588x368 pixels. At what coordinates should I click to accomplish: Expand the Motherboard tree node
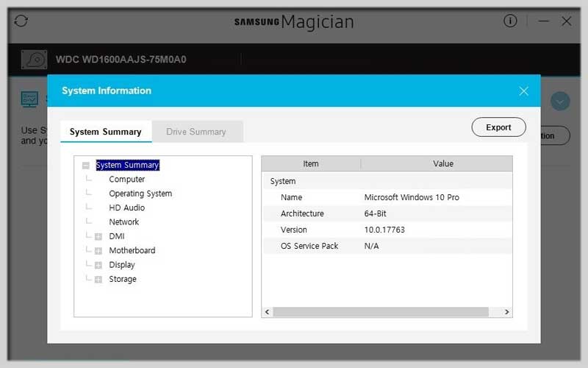pos(98,251)
